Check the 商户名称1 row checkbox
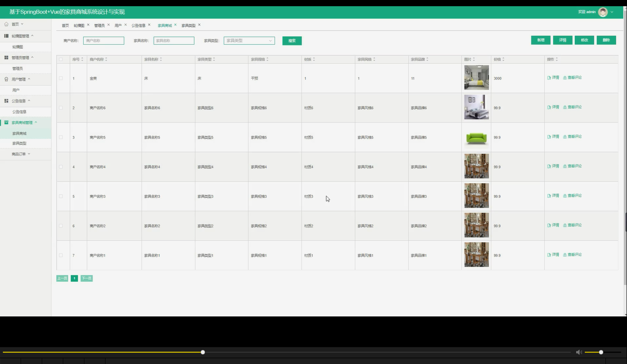This screenshot has width=627, height=364. (61, 255)
